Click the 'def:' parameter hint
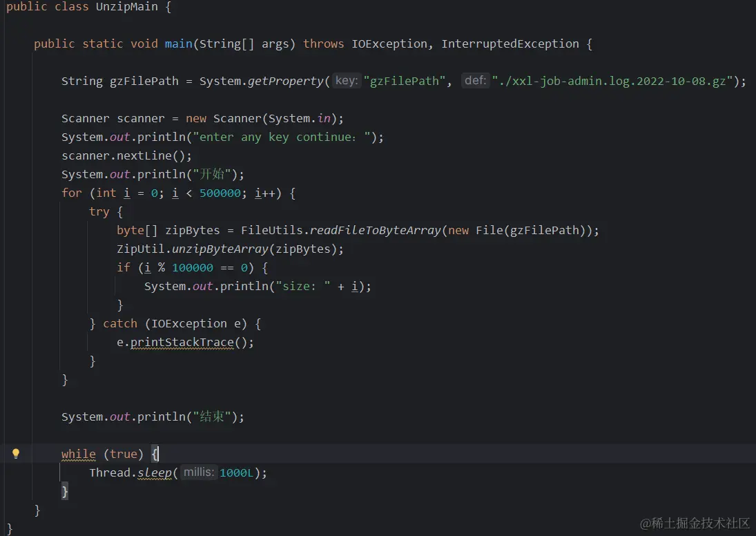 pos(476,81)
